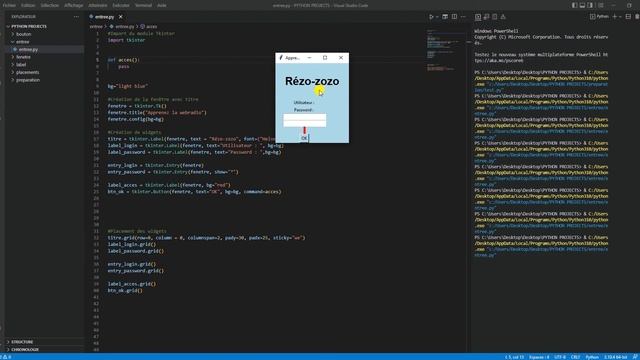Toggle bottom panel layout icon in title bar
The height and width of the screenshot is (360, 640).
582,5
